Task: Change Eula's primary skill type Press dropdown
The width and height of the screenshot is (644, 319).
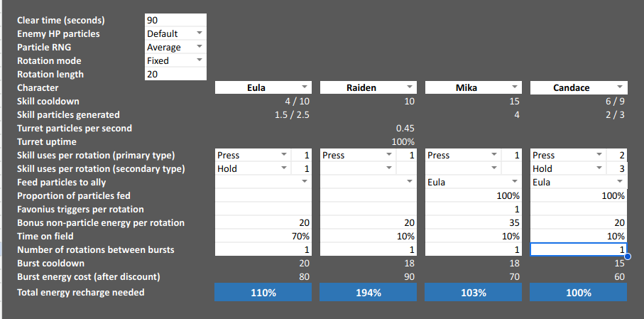Action: pyautogui.click(x=284, y=155)
